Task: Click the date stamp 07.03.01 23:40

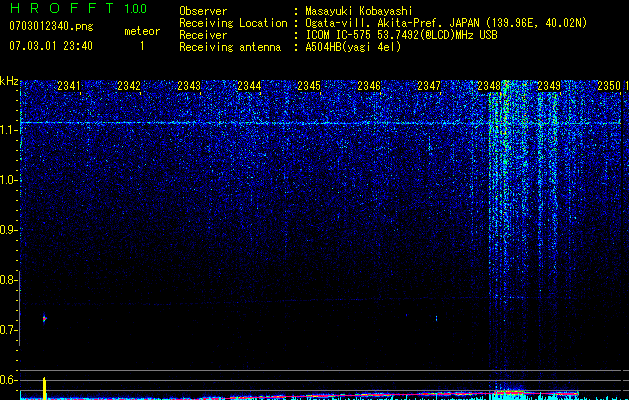Action: [51, 46]
